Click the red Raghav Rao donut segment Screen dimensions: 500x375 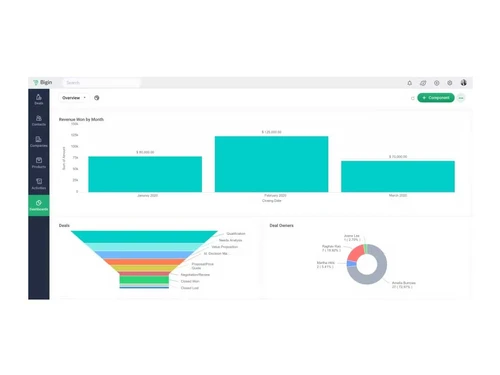(x=355, y=253)
